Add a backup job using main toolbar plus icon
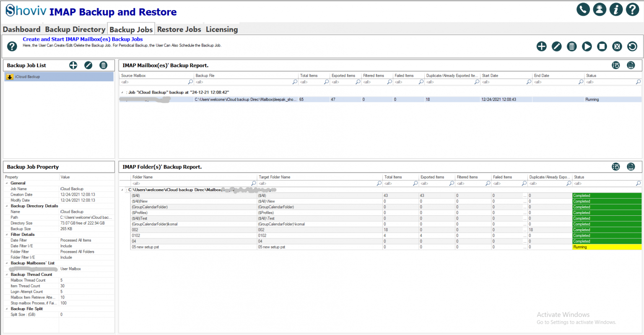 click(542, 46)
